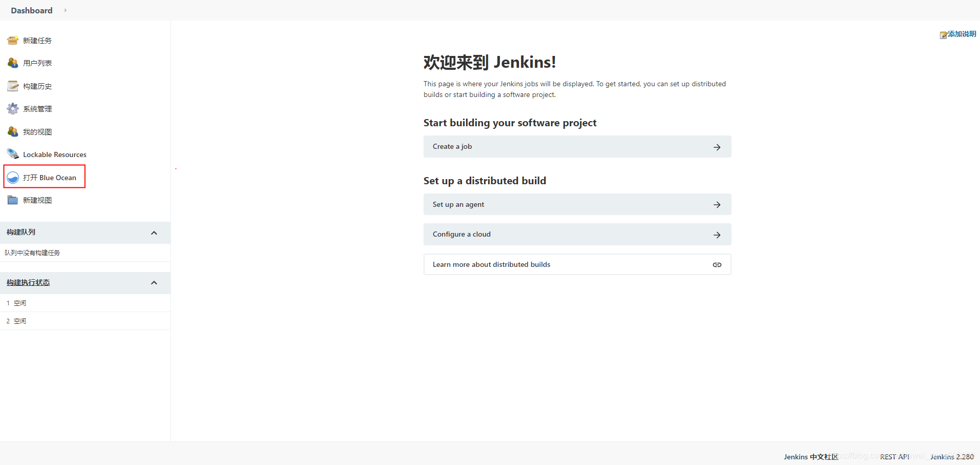Open the 用户列表 menu item
The width and height of the screenshot is (980, 465).
point(37,63)
